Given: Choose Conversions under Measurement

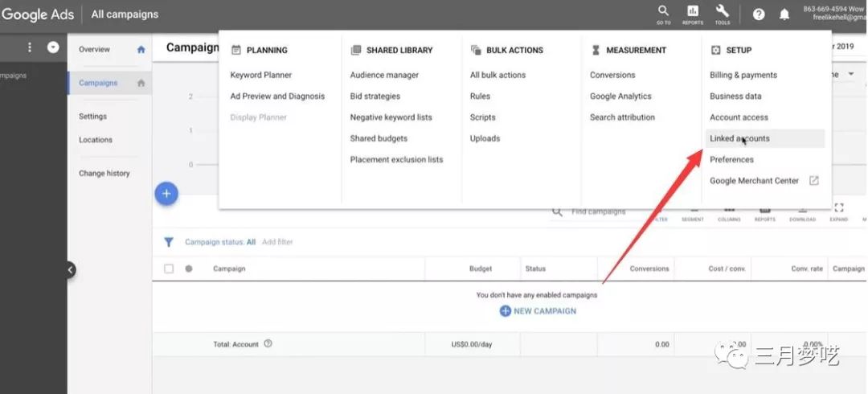Looking at the screenshot, I should (x=612, y=75).
